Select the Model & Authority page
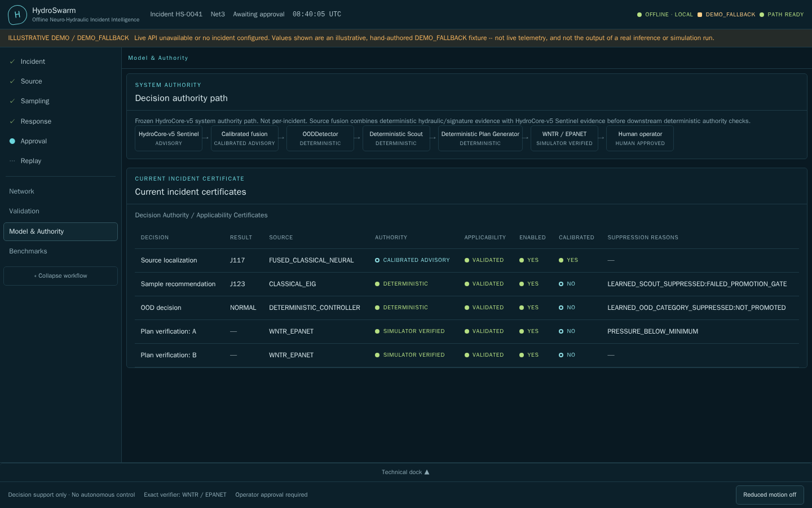This screenshot has height=508, width=812. tap(60, 231)
